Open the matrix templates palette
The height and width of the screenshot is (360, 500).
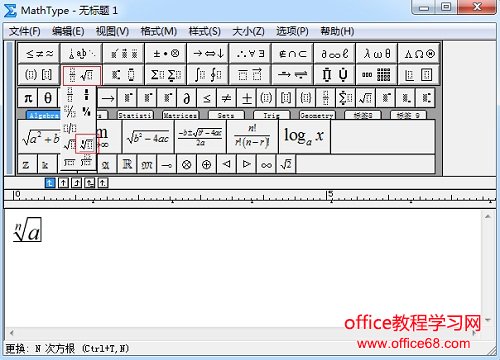[x=377, y=74]
